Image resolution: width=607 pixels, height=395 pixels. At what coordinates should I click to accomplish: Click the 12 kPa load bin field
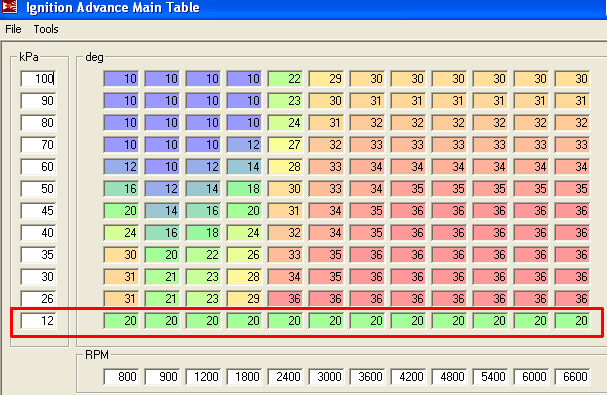click(x=38, y=321)
